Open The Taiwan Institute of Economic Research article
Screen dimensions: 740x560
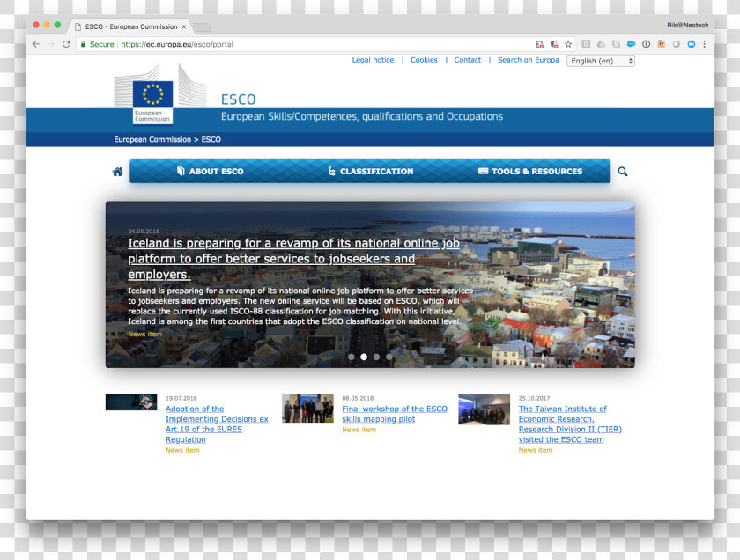[570, 424]
